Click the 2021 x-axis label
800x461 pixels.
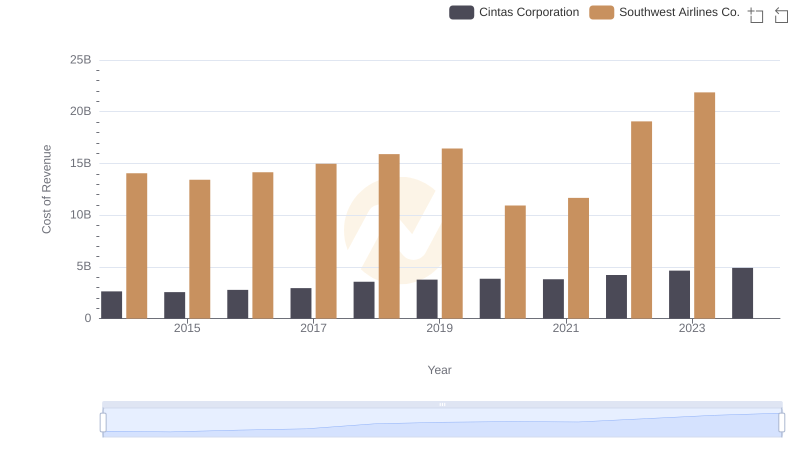coord(566,328)
